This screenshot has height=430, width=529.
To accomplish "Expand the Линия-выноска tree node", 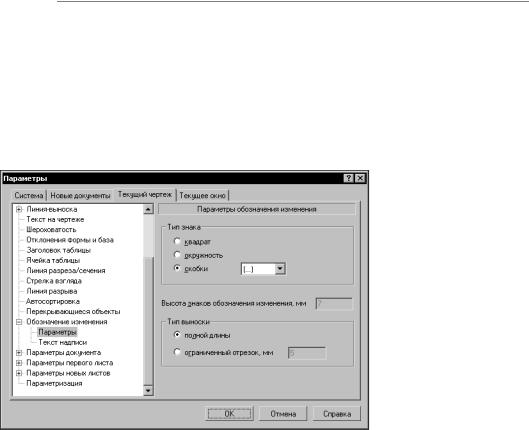I will [19, 209].
